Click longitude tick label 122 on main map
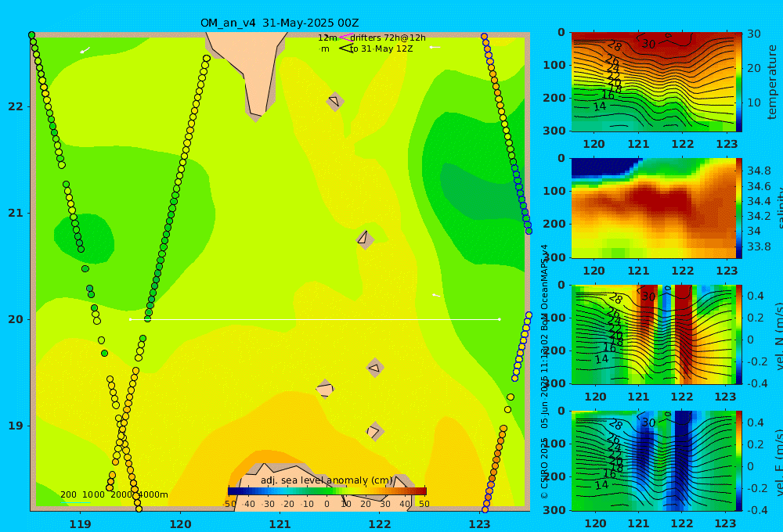This screenshot has width=783, height=532. [x=380, y=524]
